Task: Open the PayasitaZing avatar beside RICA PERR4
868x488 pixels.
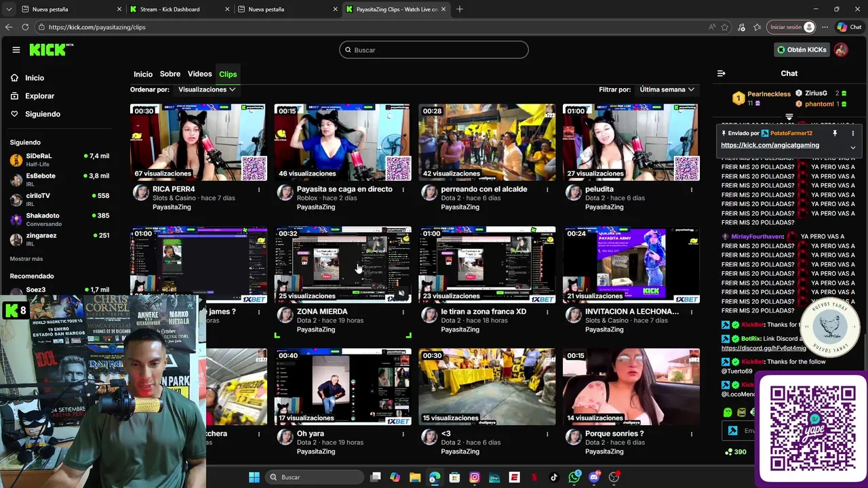Action: pyautogui.click(x=141, y=192)
